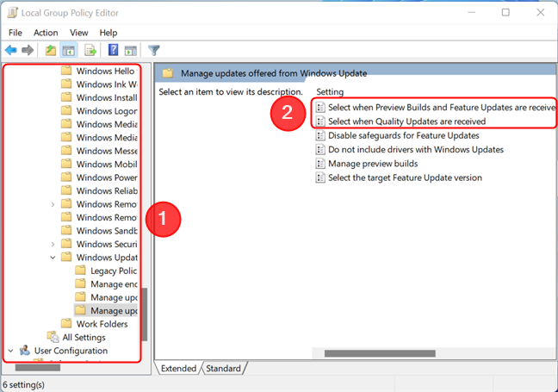Switch to the Extended tab
558x392 pixels.
[178, 368]
